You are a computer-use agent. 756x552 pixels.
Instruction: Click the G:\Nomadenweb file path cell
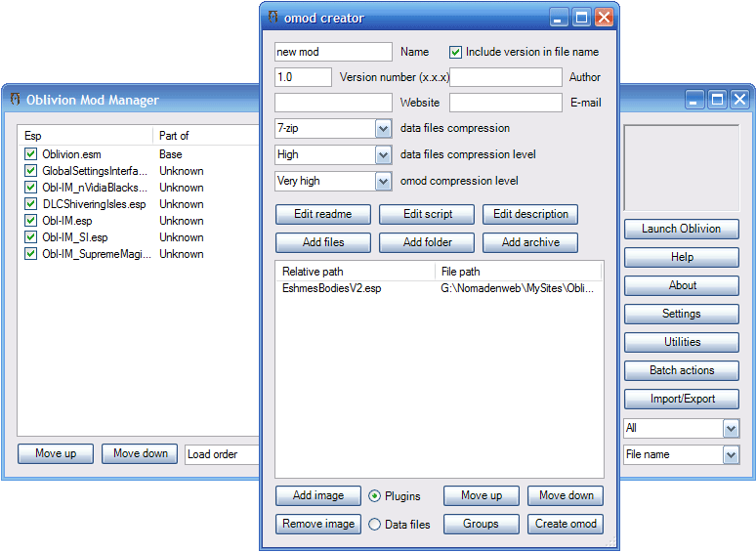(517, 288)
